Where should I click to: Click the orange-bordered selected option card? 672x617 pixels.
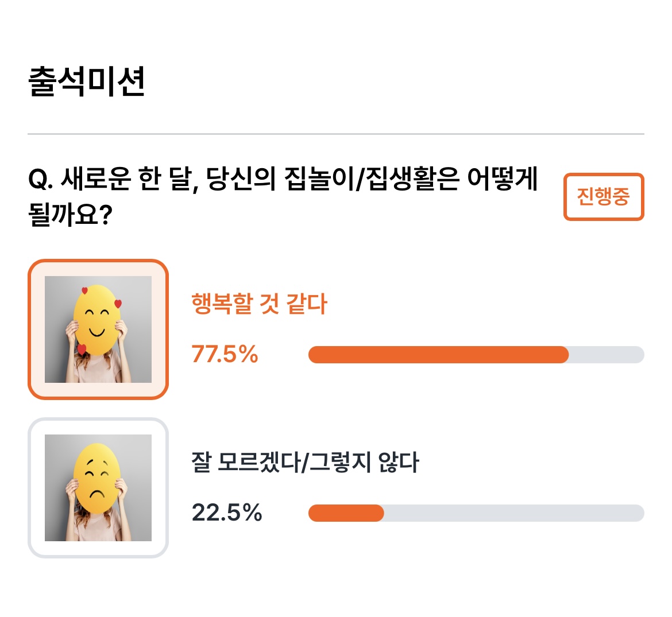click(98, 329)
